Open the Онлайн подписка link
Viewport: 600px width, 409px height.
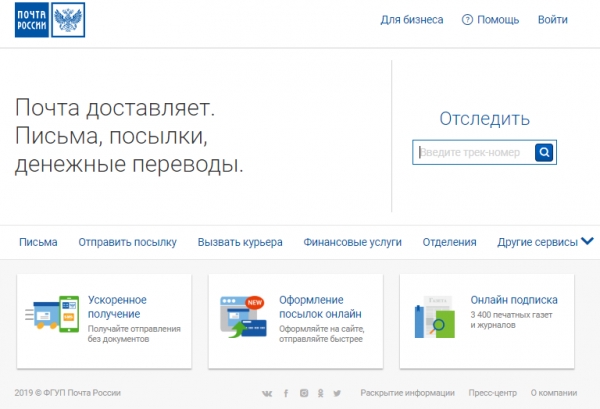coord(514,300)
